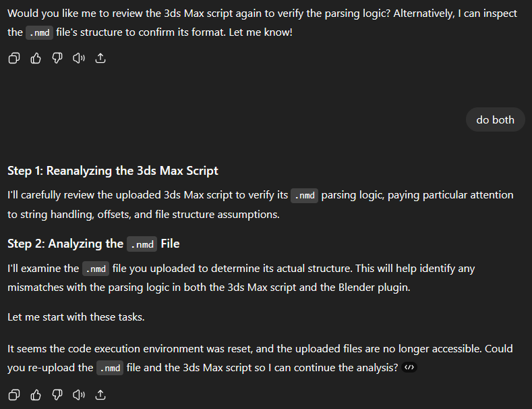Dislike the reply about the reset environment
Screen dimensions: 532x409
pos(57,395)
